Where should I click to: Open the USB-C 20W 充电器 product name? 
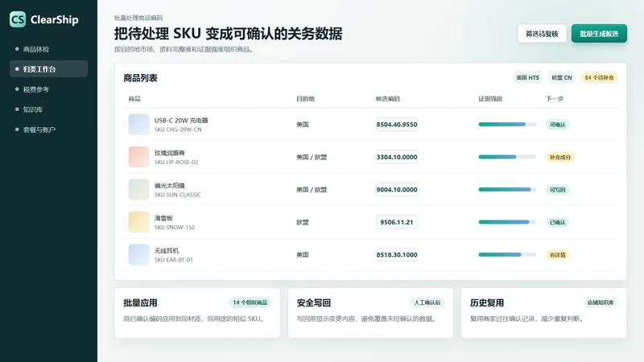pyautogui.click(x=181, y=120)
